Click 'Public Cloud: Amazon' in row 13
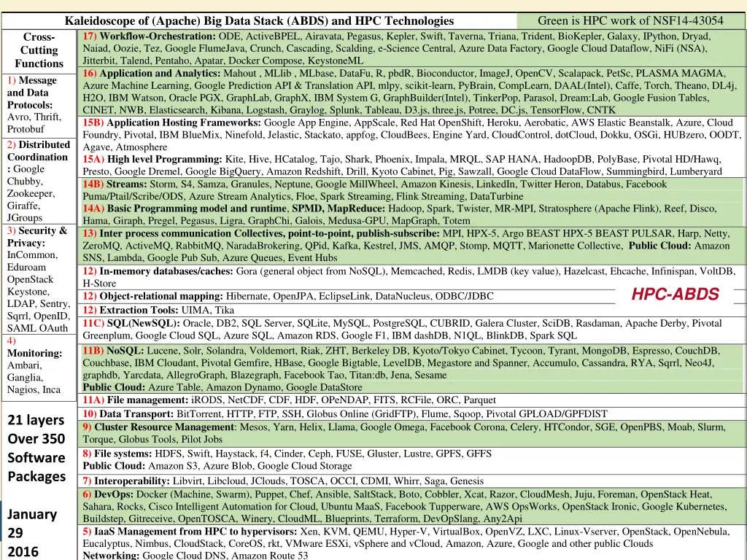The height and width of the screenshot is (560, 747). (679, 246)
